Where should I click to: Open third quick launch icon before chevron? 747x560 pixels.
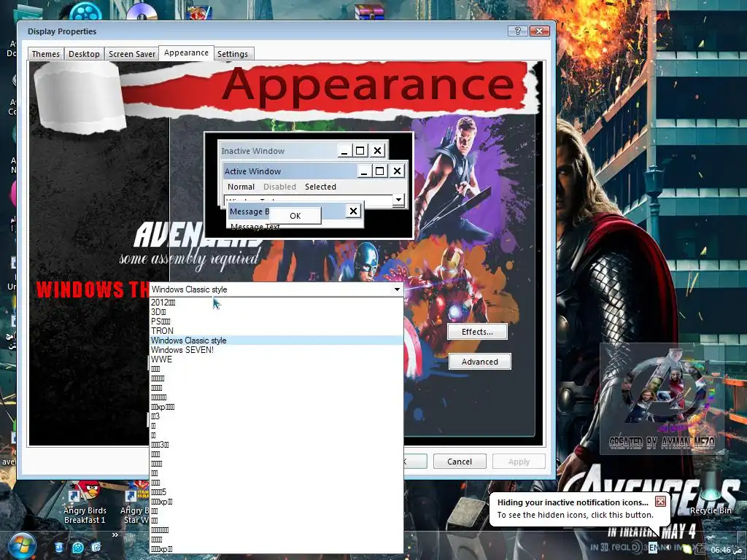96,547
